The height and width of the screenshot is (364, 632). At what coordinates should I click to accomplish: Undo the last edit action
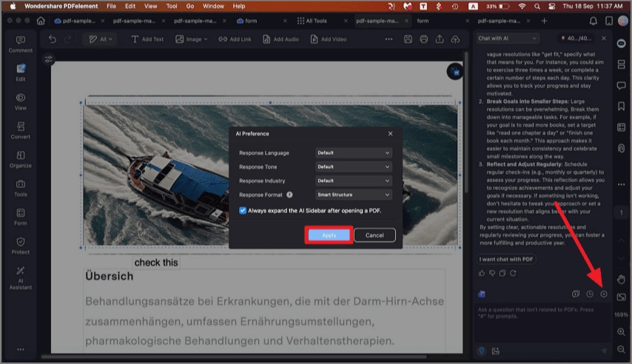click(x=52, y=39)
